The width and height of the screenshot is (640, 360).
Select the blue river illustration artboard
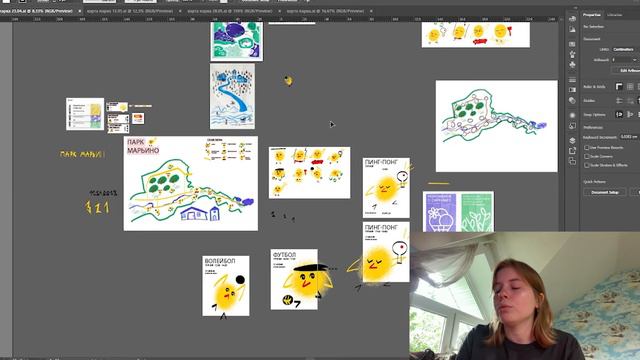[232, 96]
